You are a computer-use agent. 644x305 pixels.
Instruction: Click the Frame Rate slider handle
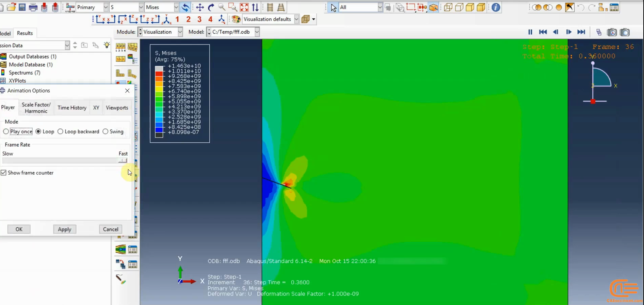[123, 160]
